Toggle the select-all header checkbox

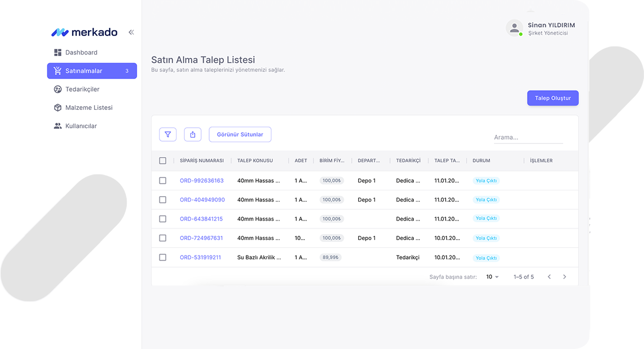tap(163, 161)
